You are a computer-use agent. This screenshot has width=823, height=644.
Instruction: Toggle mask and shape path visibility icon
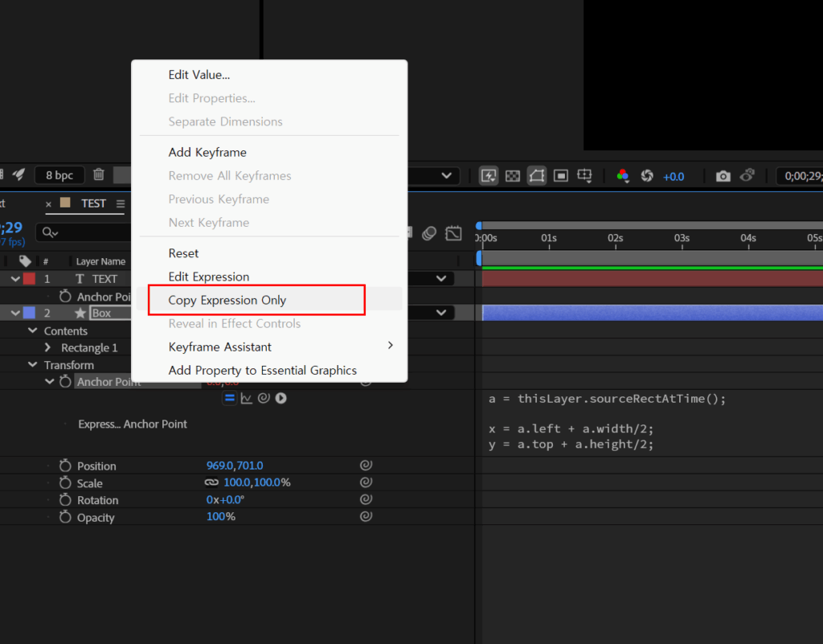coord(537,175)
